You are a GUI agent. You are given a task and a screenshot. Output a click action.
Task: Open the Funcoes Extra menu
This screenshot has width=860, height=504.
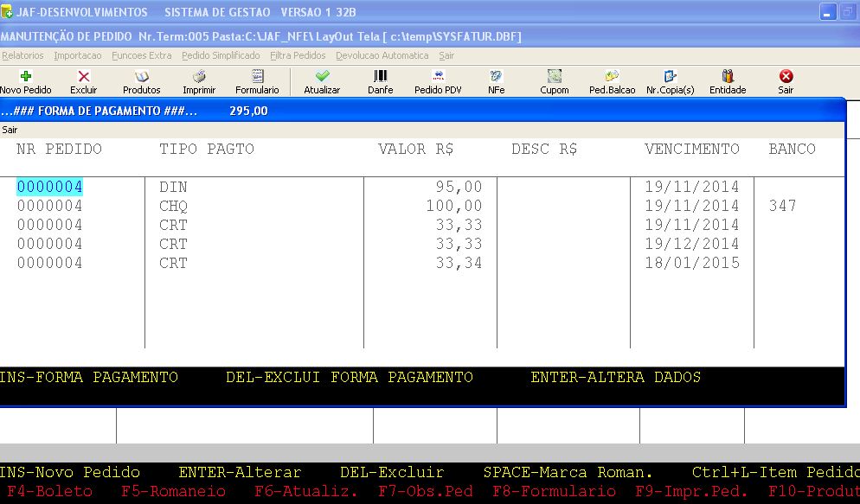[x=142, y=55]
